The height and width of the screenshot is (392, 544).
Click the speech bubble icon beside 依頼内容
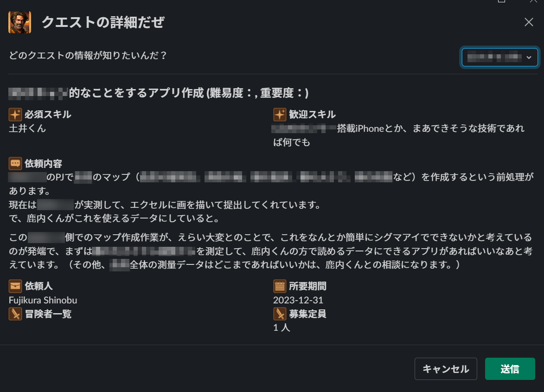click(x=15, y=163)
